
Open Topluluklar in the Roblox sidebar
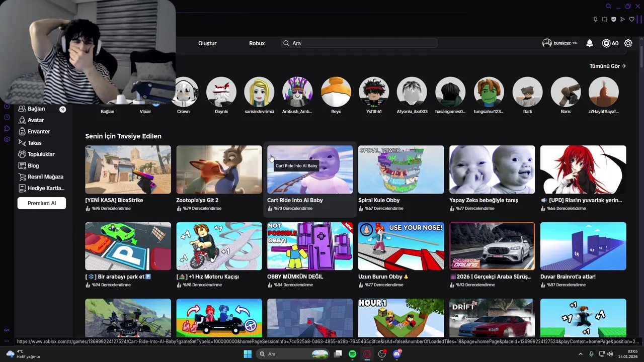pyautogui.click(x=41, y=154)
